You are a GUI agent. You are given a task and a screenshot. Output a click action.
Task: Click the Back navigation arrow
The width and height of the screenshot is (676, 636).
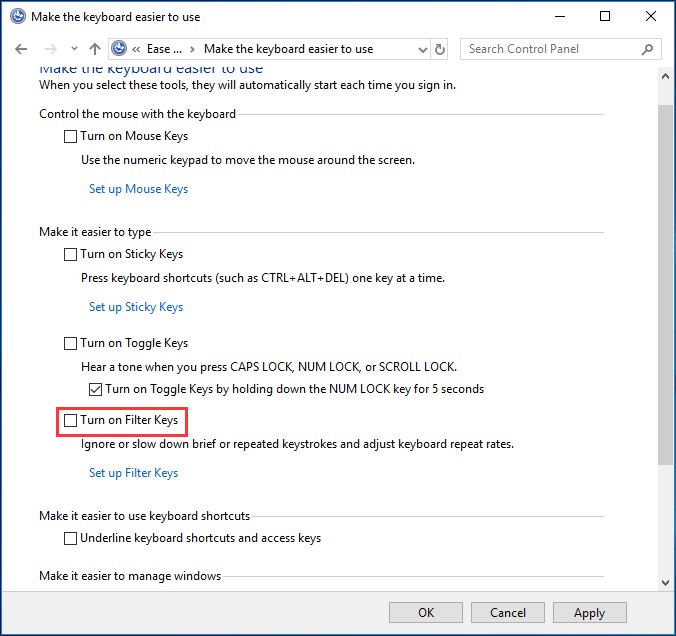(x=21, y=49)
